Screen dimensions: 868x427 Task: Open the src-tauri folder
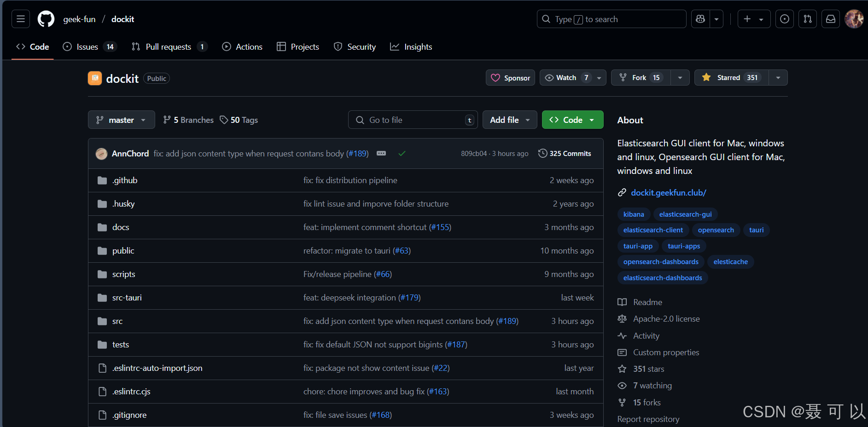127,298
